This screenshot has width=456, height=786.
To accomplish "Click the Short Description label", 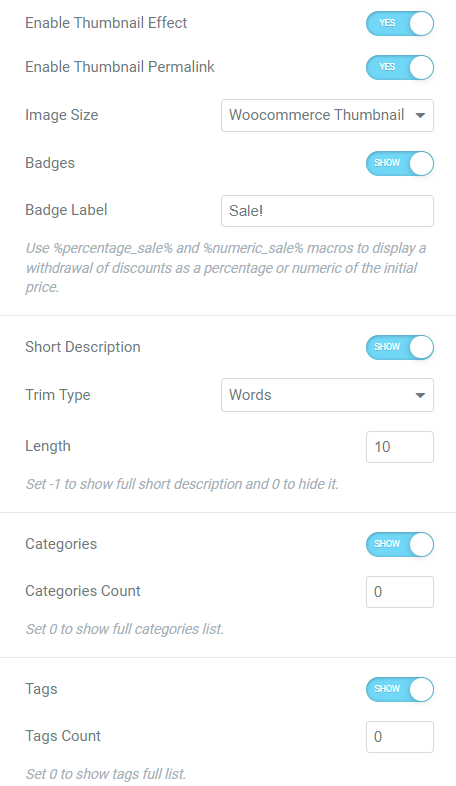I will (83, 347).
